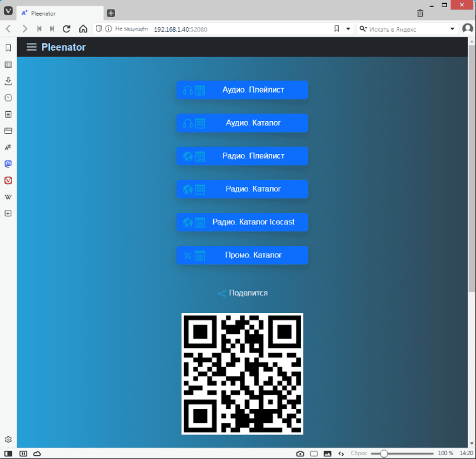This screenshot has width=476, height=459.
Task: Open Радио. Плейлист
Action: (242, 156)
